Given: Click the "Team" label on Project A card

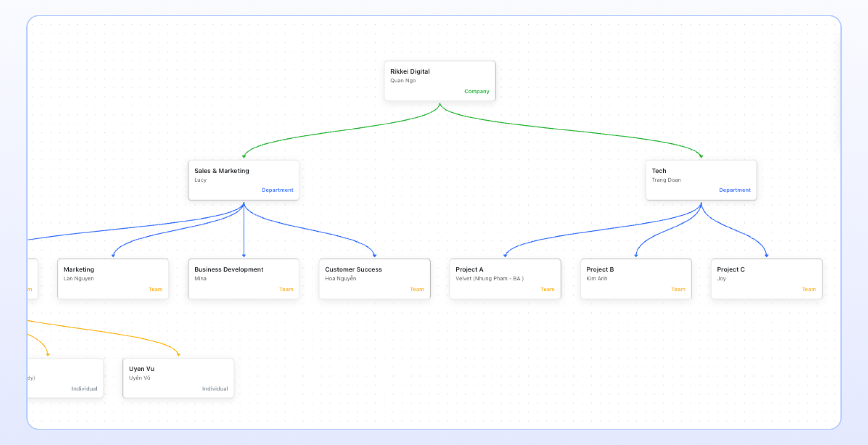Looking at the screenshot, I should 547,290.
